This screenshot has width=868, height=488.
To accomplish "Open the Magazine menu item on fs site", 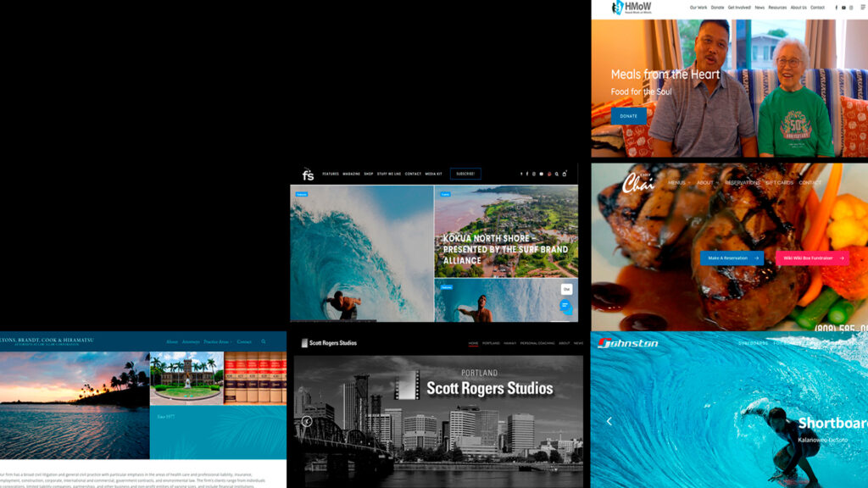I will point(351,174).
